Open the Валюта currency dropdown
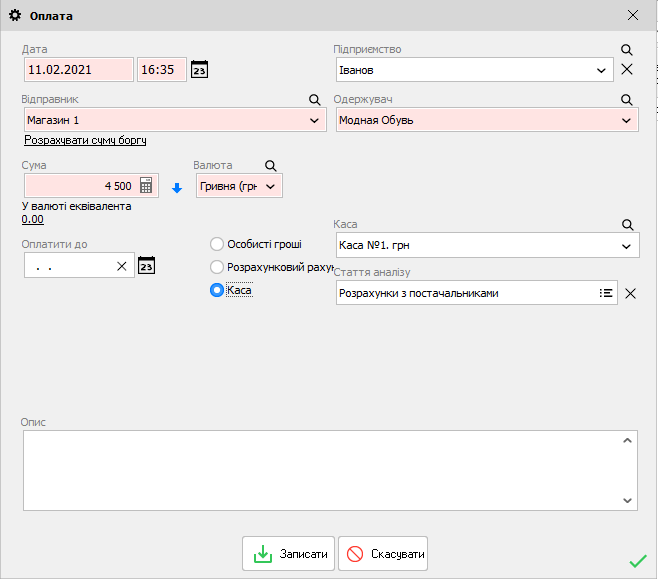Viewport: 658px width, 579px height. pos(271,186)
